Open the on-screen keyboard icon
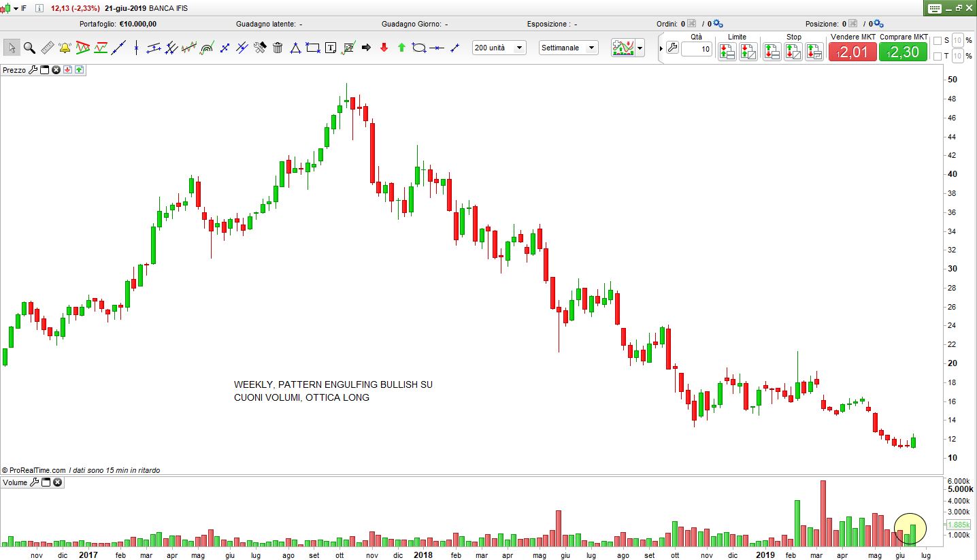Screen dimensions: 977x560 (x=934, y=8)
